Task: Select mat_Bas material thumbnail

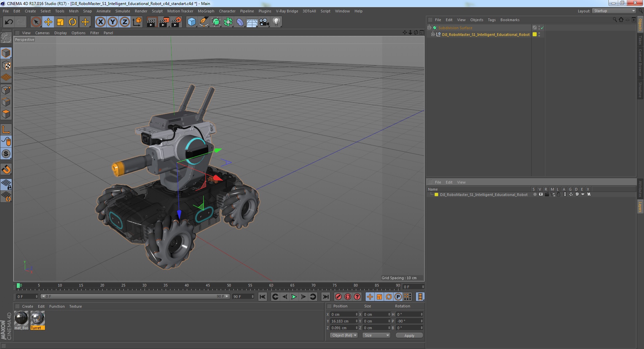Action: point(21,318)
